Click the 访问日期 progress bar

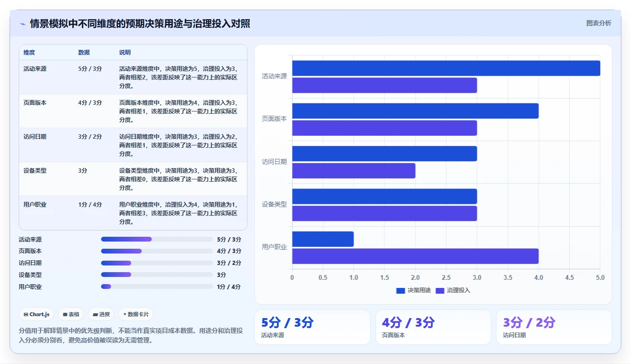coord(157,263)
